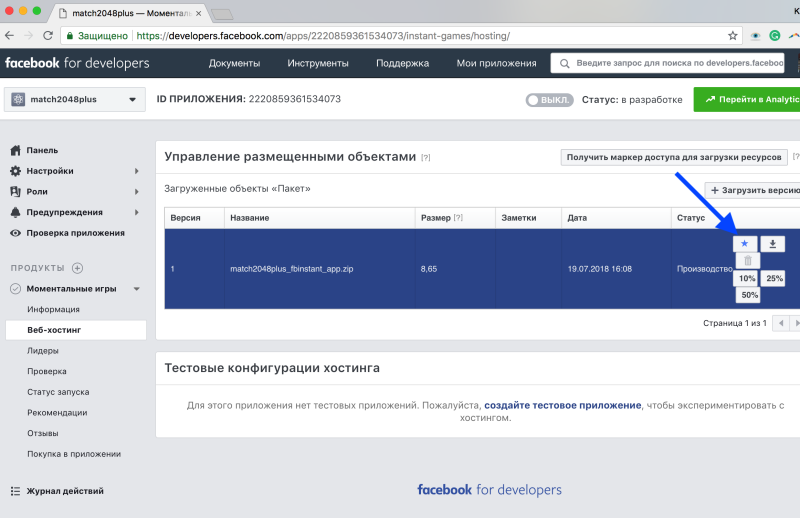Push version 1 to 10% rollout

(746, 278)
